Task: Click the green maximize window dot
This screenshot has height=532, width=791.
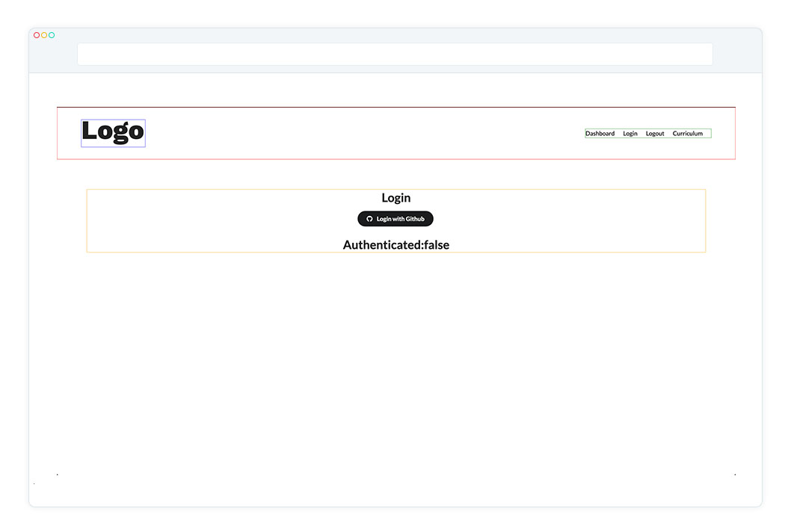Action: tap(52, 35)
